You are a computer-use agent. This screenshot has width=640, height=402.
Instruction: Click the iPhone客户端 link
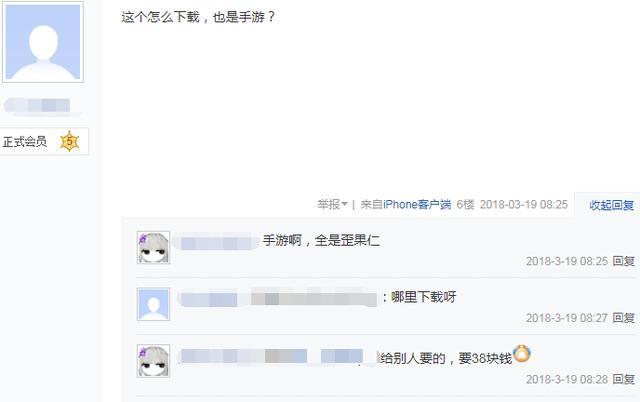pyautogui.click(x=417, y=204)
